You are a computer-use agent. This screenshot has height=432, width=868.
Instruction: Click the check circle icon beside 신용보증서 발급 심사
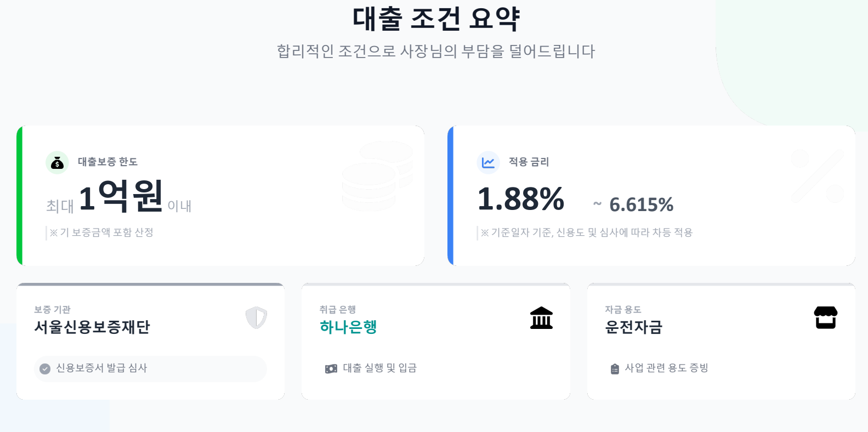[46, 368]
